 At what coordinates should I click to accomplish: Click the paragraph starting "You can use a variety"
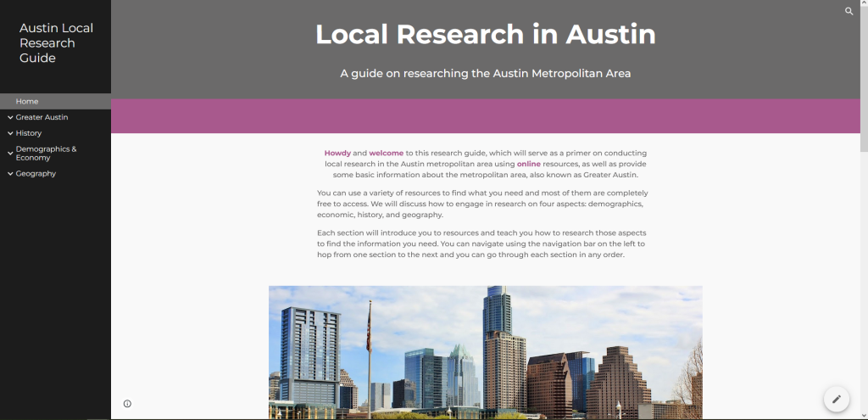[482, 204]
